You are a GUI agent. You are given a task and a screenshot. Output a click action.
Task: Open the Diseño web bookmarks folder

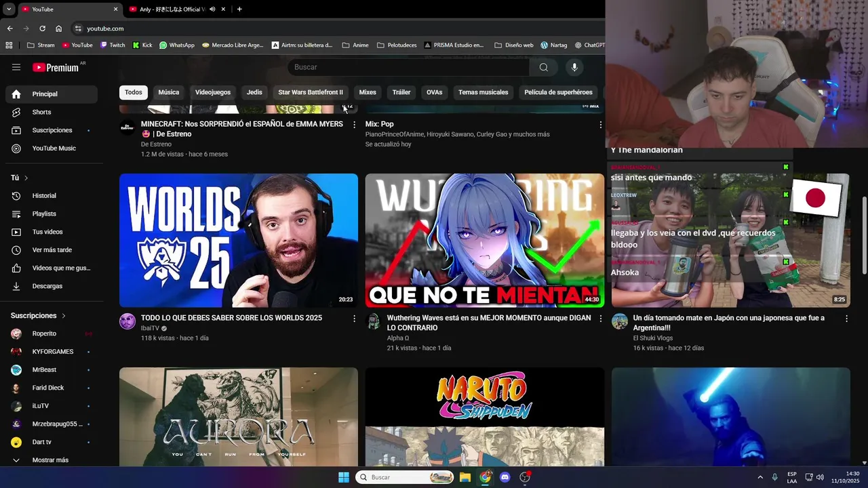(514, 45)
